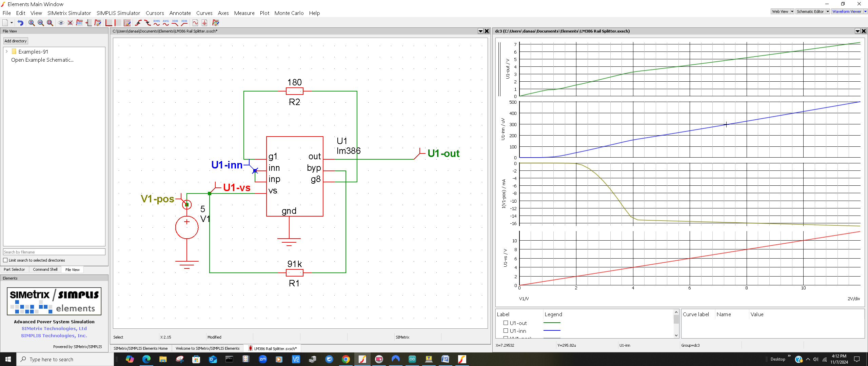Open the Curves menu

coord(204,13)
